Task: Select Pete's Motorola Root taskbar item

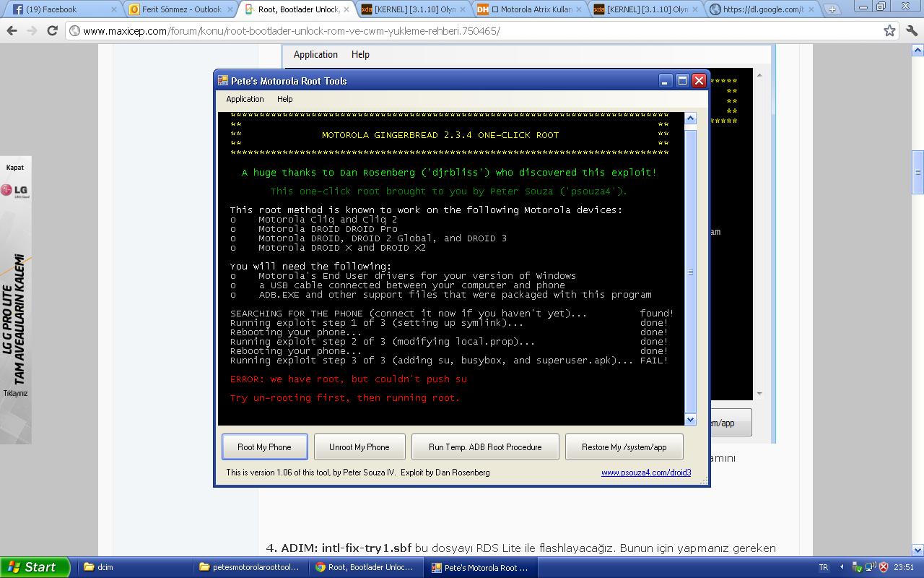Action: 481,567
